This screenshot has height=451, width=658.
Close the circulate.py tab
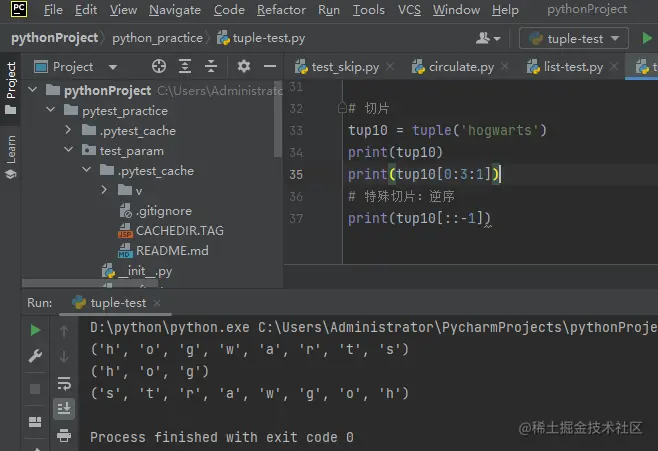pyautogui.click(x=505, y=66)
